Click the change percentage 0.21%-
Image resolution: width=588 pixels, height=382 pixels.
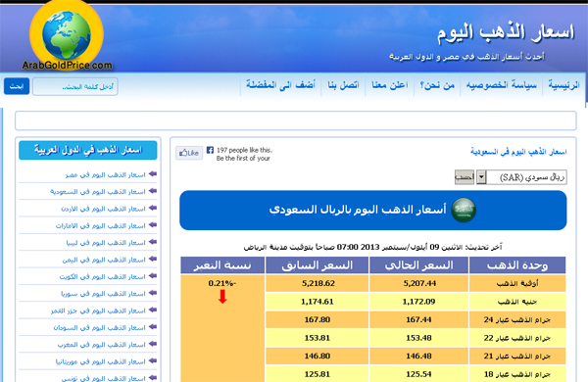tap(222, 283)
